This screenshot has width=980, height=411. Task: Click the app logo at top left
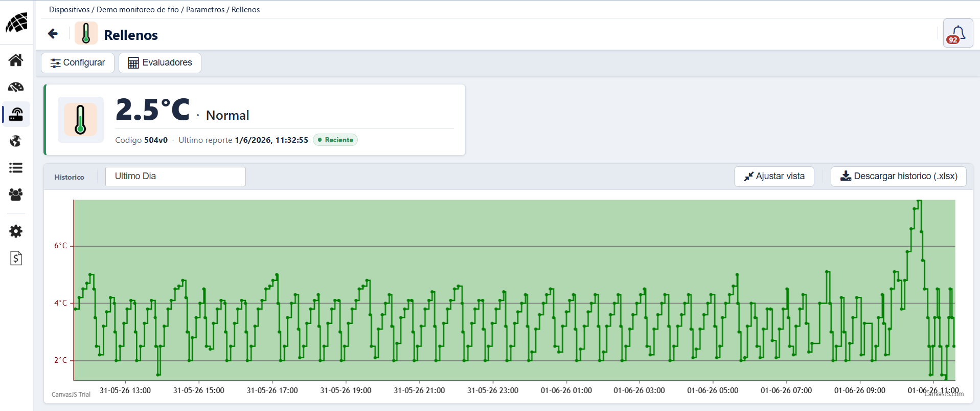pyautogui.click(x=16, y=23)
